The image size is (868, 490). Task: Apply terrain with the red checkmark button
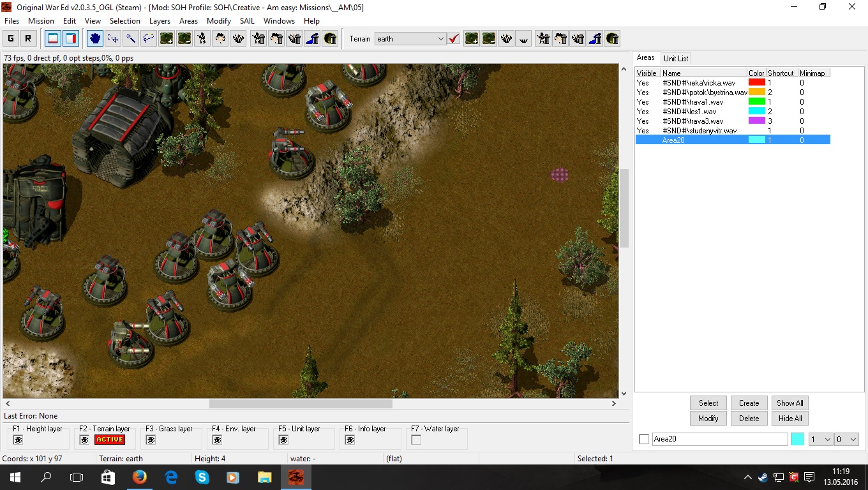coord(454,39)
